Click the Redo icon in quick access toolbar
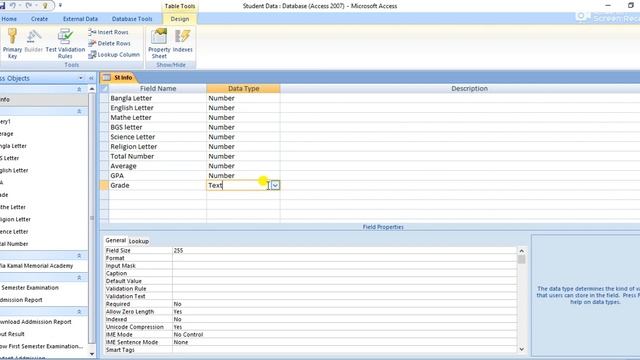This screenshot has height=360, width=640. [29, 5]
